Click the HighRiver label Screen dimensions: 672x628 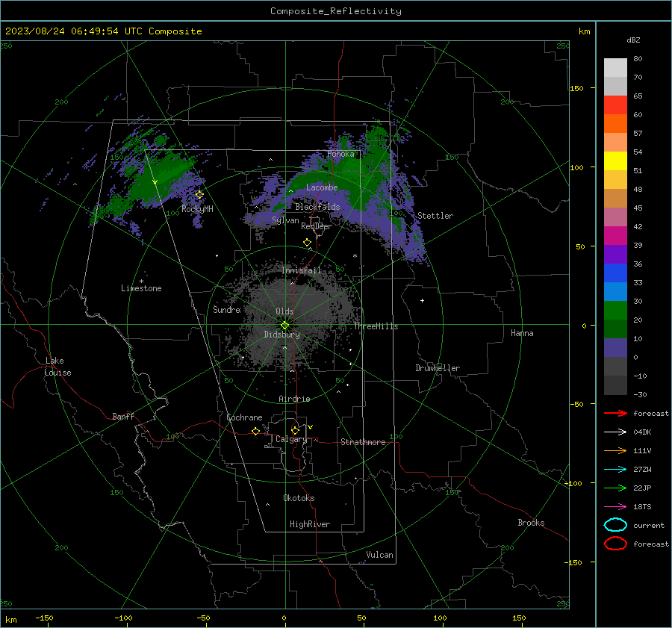(x=310, y=524)
